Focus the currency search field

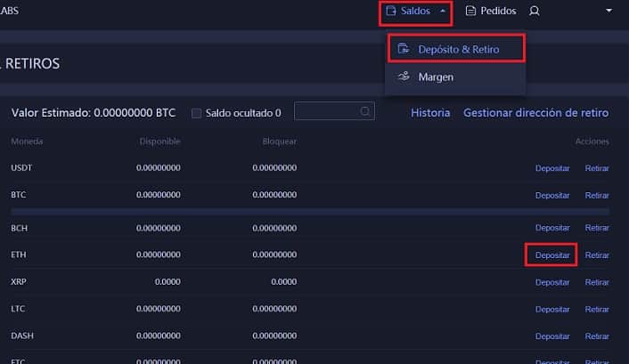click(x=334, y=111)
